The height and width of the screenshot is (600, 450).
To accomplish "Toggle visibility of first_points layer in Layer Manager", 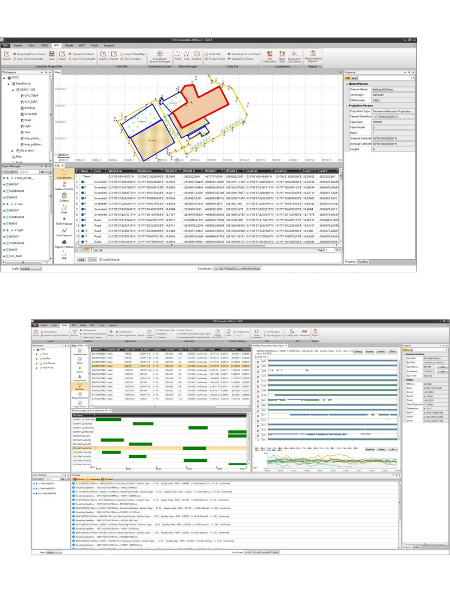I will click(x=4, y=178).
